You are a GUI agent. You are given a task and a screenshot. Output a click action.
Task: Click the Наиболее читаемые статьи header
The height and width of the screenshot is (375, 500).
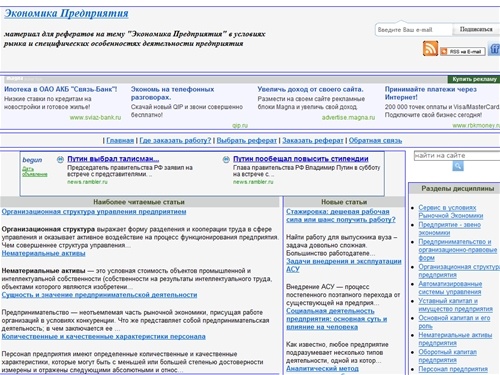(139, 202)
